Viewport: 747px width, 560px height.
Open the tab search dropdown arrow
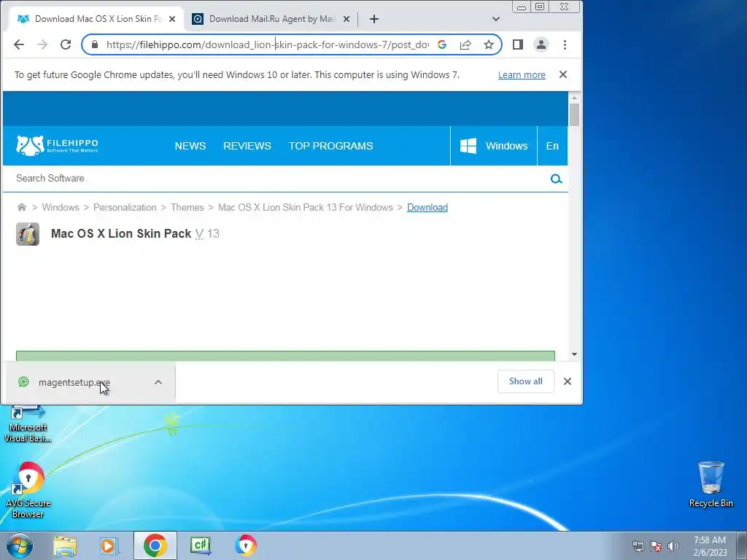[x=496, y=19]
